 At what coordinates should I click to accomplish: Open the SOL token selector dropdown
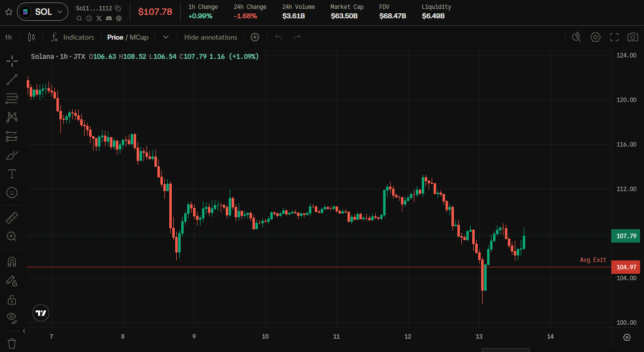click(x=43, y=11)
